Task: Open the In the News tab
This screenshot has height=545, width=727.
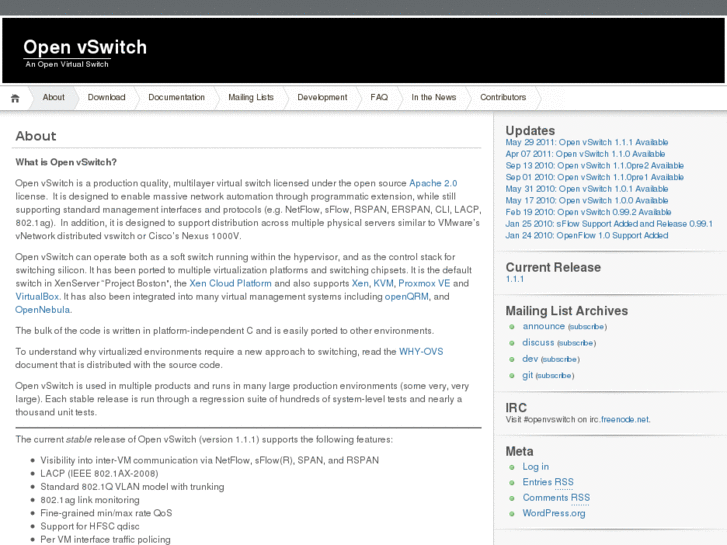Action: (x=434, y=97)
